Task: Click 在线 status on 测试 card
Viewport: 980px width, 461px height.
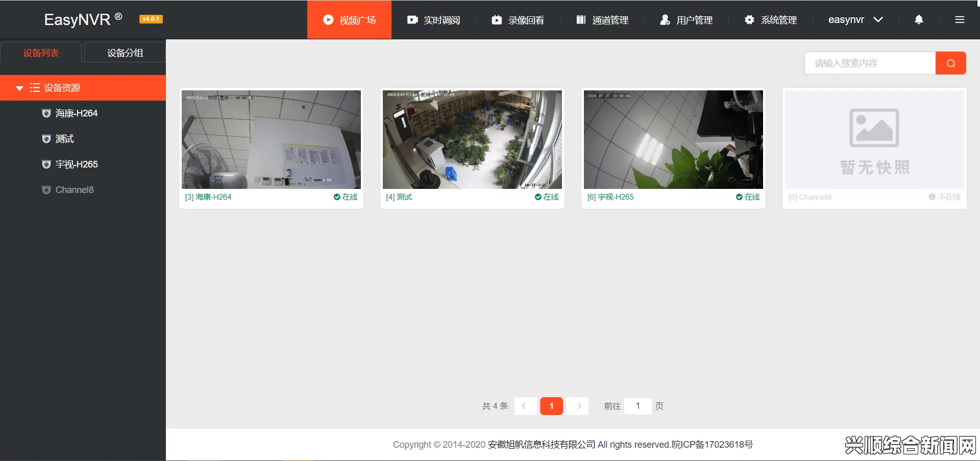Action: click(547, 197)
